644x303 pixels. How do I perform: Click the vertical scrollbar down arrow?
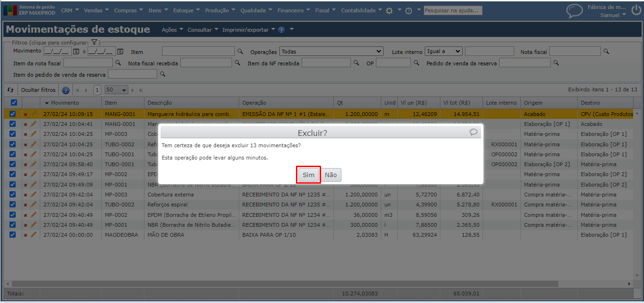[636, 275]
